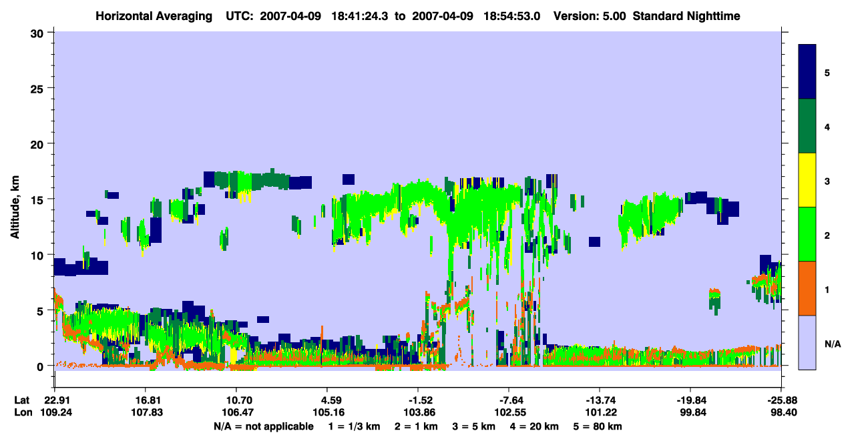Click the '2 = 1 km' footnote
The height and width of the screenshot is (445, 868).
[x=415, y=426]
